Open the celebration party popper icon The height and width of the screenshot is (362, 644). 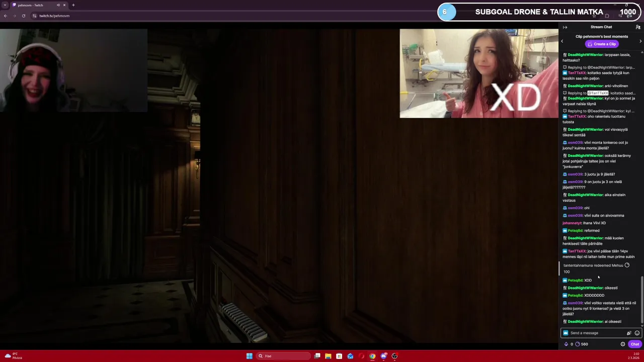[x=629, y=333]
